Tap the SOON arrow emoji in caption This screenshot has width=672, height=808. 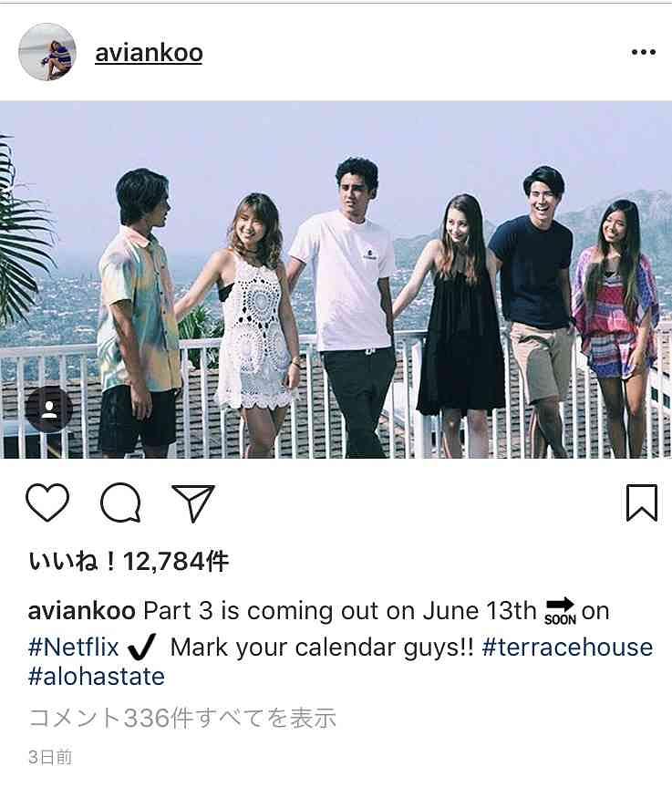click(560, 611)
